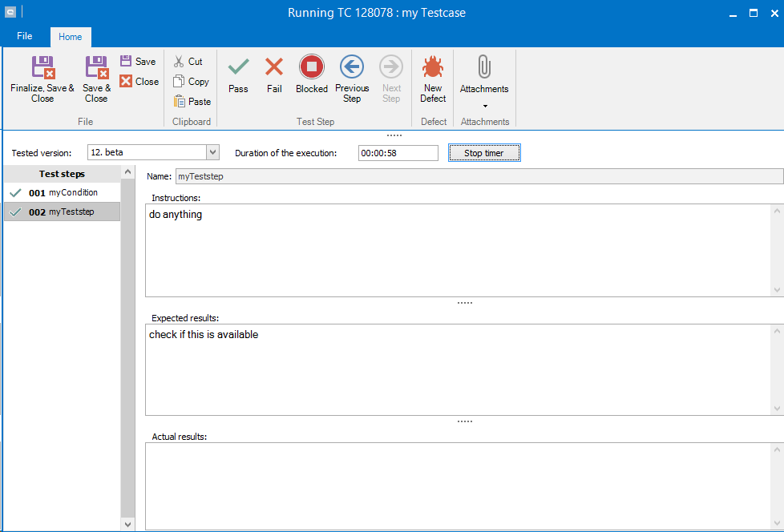Switch to the Home ribbon tab

(x=71, y=37)
